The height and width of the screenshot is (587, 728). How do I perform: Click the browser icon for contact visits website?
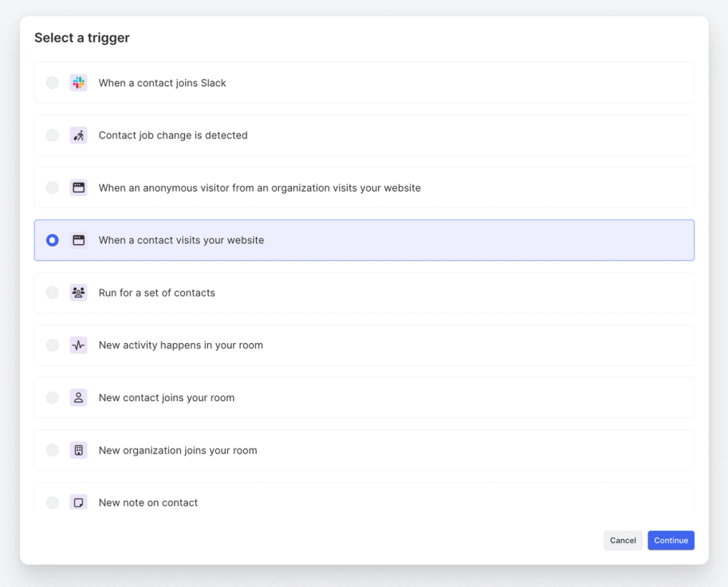pyautogui.click(x=78, y=240)
